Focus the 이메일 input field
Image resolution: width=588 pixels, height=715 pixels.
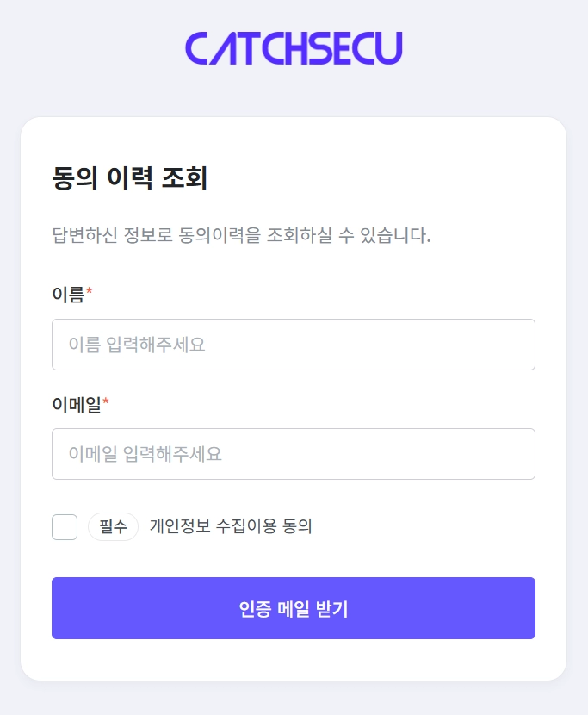click(x=294, y=454)
